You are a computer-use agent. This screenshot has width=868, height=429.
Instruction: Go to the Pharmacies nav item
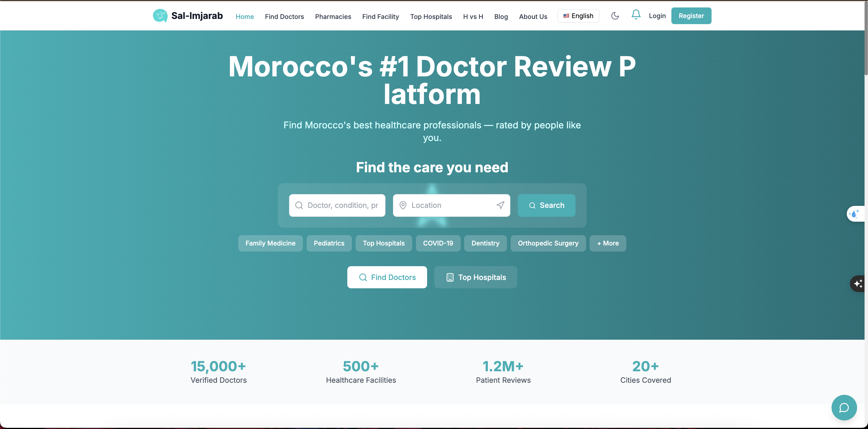pos(333,17)
